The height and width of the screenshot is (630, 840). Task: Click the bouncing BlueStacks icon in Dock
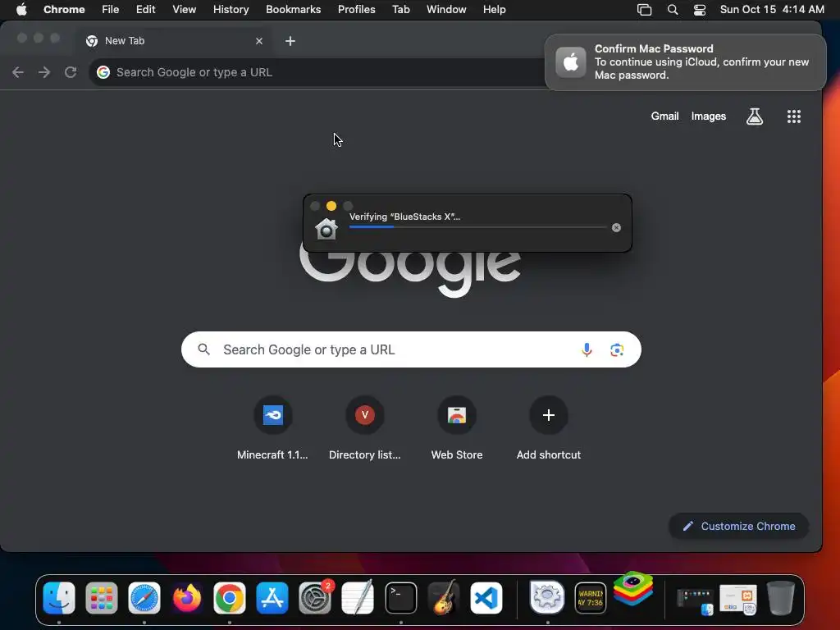pos(632,588)
